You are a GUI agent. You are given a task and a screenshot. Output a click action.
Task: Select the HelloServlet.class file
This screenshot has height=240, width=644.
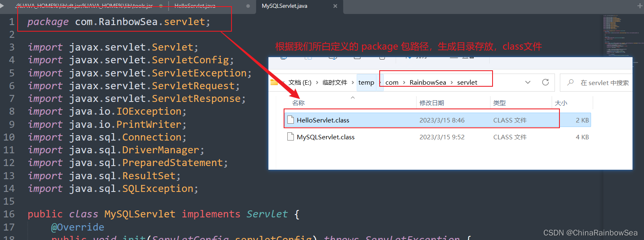pos(438,120)
